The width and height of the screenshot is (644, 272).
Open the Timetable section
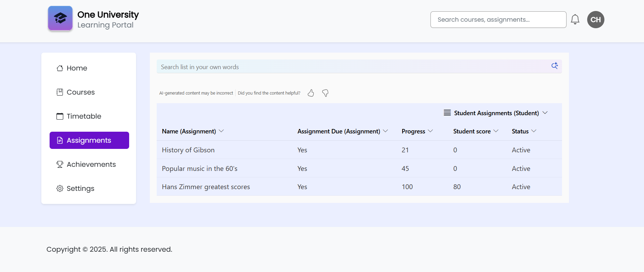click(84, 116)
